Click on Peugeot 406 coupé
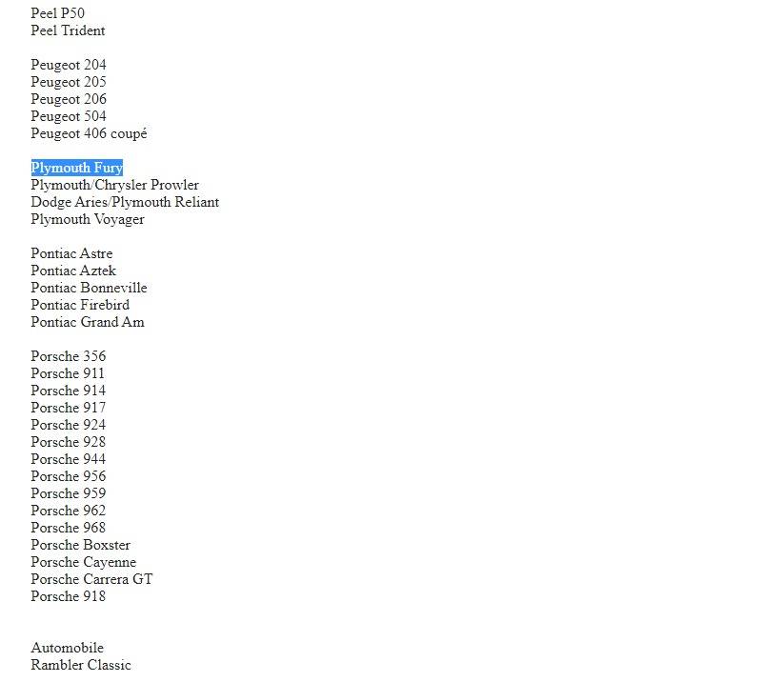 [89, 133]
